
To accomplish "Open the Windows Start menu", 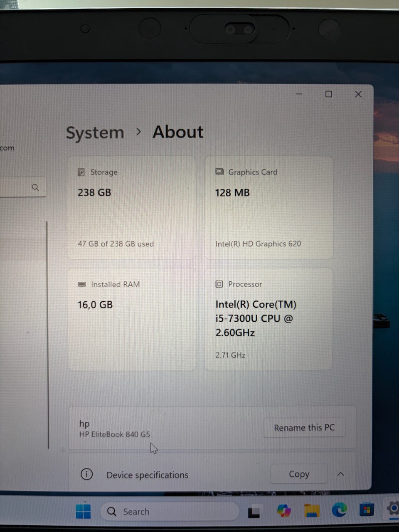I will pos(83,511).
